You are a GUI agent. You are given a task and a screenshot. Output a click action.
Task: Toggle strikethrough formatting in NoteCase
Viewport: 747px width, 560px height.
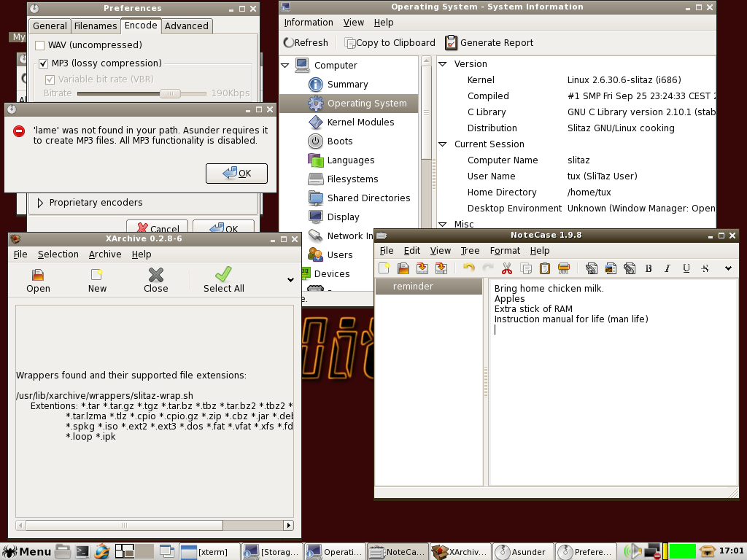click(705, 268)
